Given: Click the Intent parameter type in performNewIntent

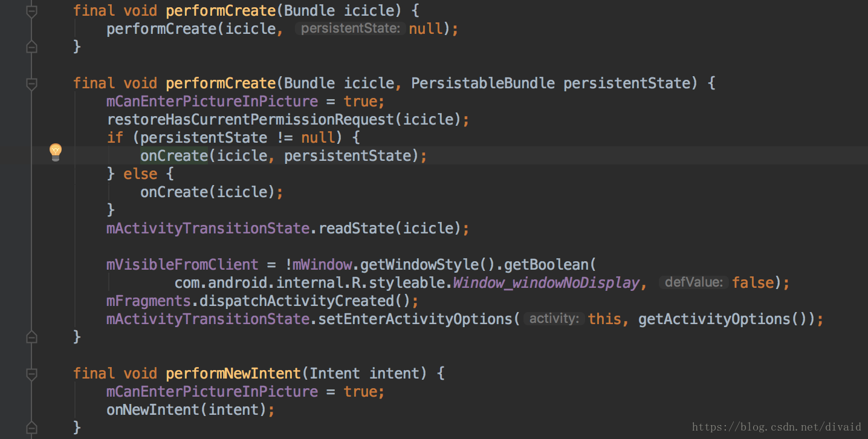Looking at the screenshot, I should pyautogui.click(x=335, y=373).
